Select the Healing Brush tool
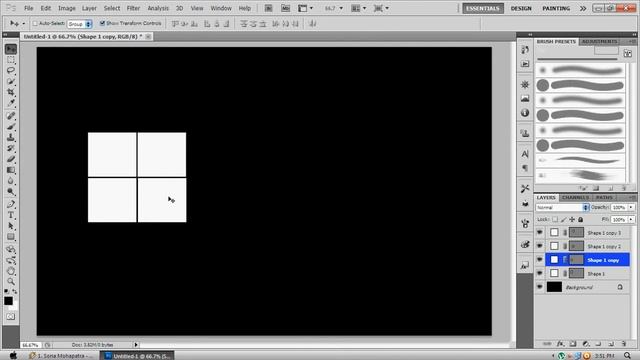 coord(11,116)
